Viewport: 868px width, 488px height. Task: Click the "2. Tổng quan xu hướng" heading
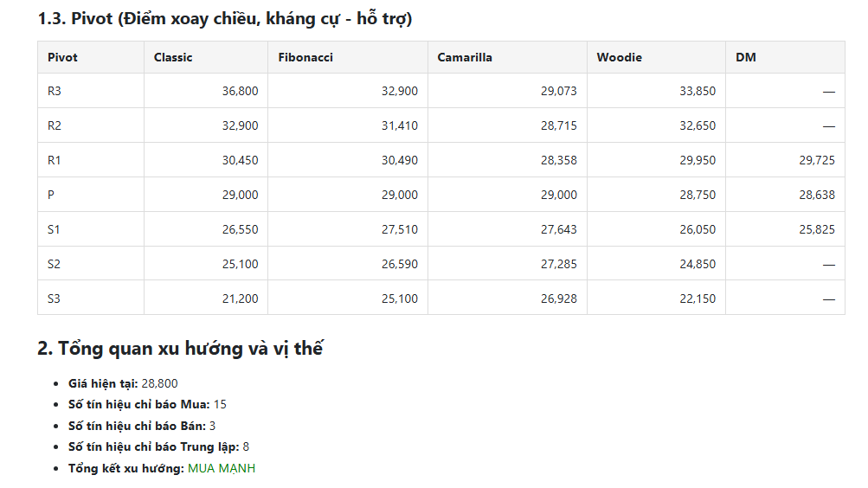point(180,349)
